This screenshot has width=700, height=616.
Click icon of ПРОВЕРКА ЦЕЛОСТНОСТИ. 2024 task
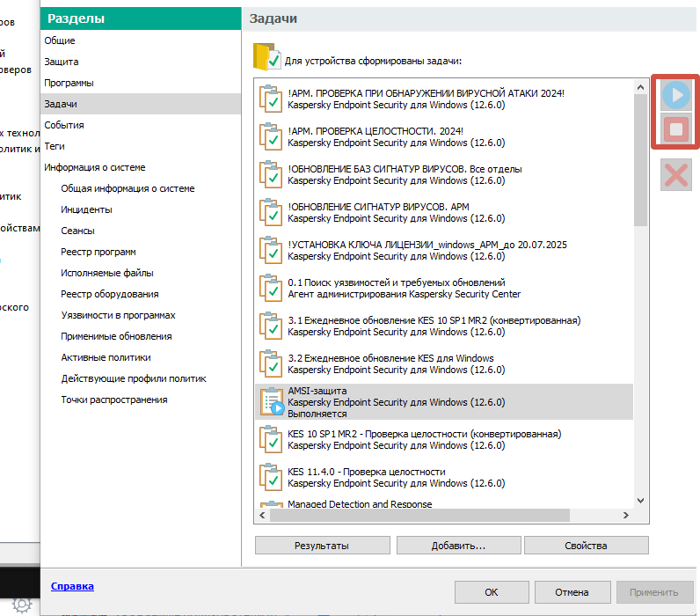271,136
